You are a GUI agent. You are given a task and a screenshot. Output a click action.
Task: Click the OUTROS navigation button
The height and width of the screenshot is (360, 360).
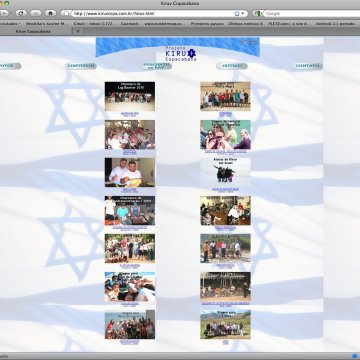coord(232,66)
